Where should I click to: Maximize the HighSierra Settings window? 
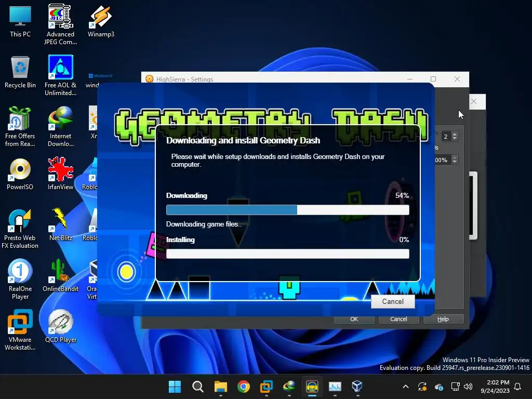coord(433,79)
